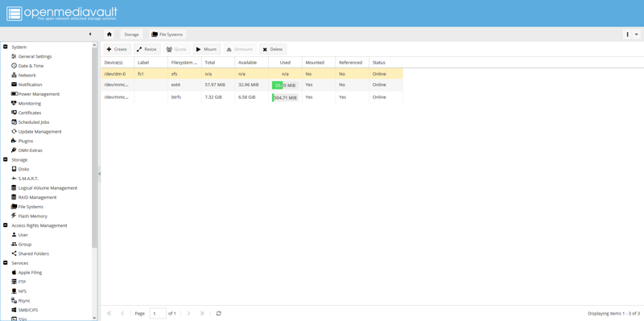Open Power Management battery icon
Screen dimensions: 644x321
tap(14, 94)
